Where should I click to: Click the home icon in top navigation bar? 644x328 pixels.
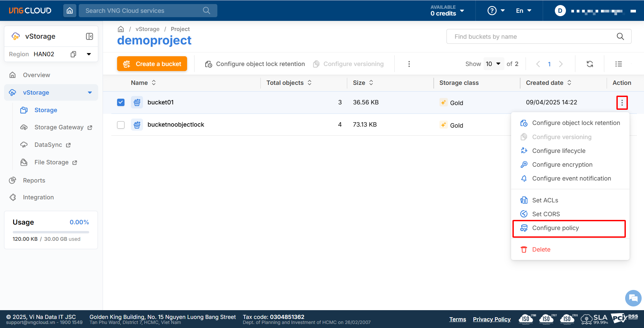70,11
